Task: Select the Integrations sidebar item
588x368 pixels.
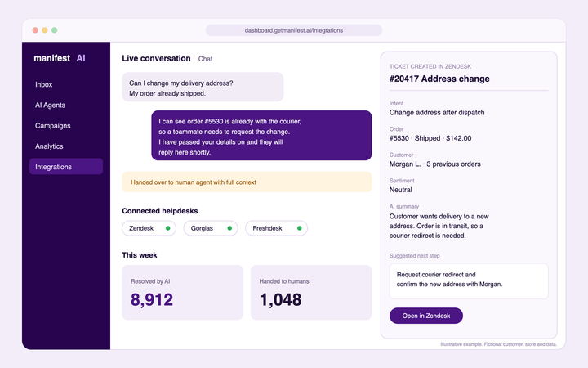Action: pos(66,166)
